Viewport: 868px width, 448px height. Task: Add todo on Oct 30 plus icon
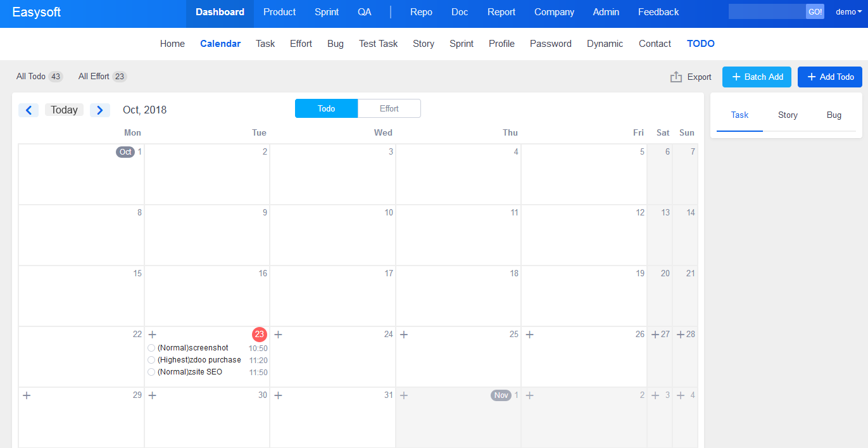pyautogui.click(x=152, y=395)
